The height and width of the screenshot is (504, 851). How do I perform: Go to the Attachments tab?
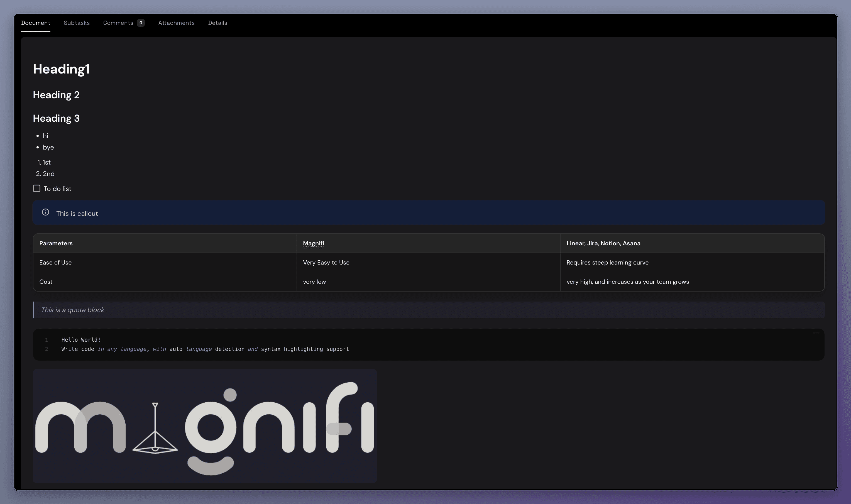click(x=176, y=23)
